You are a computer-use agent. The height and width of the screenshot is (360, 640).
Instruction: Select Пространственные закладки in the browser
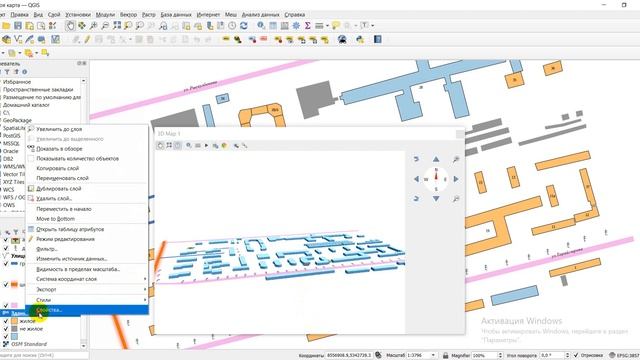tap(38, 89)
